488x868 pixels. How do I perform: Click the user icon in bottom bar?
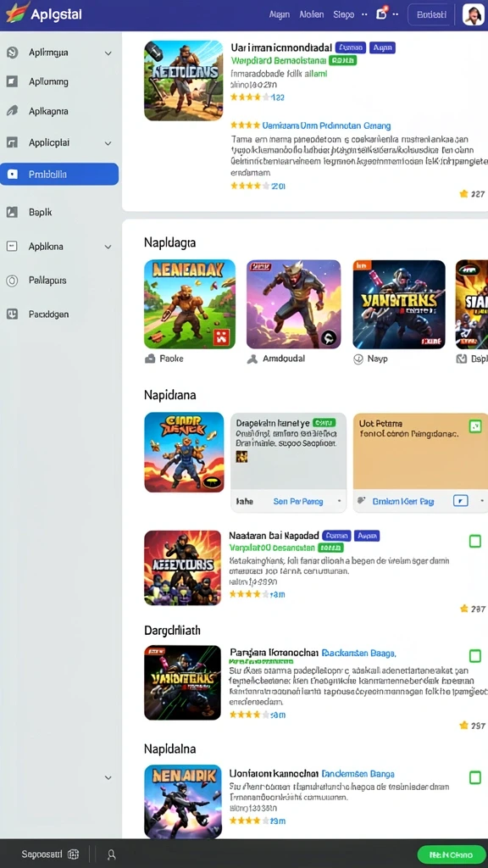click(111, 854)
